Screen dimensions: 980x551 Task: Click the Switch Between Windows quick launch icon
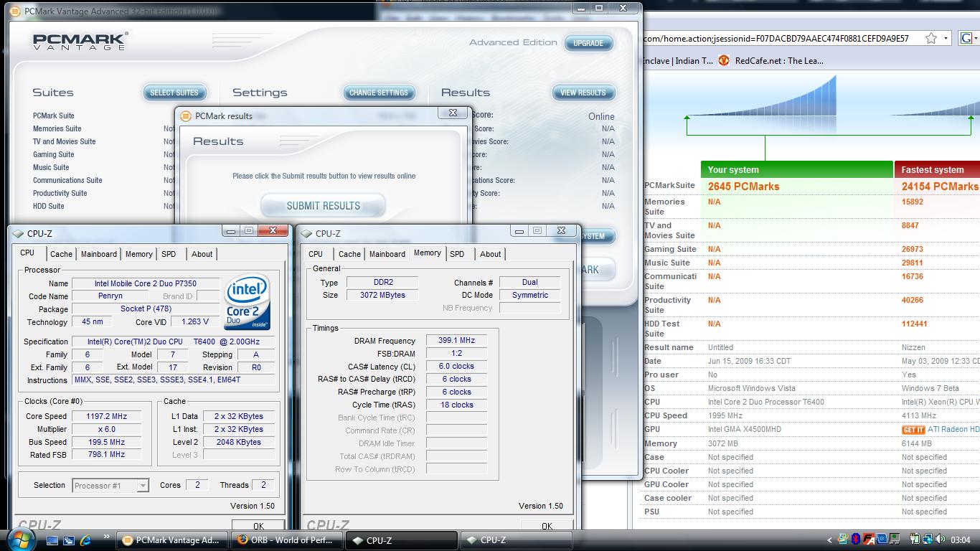[69, 540]
